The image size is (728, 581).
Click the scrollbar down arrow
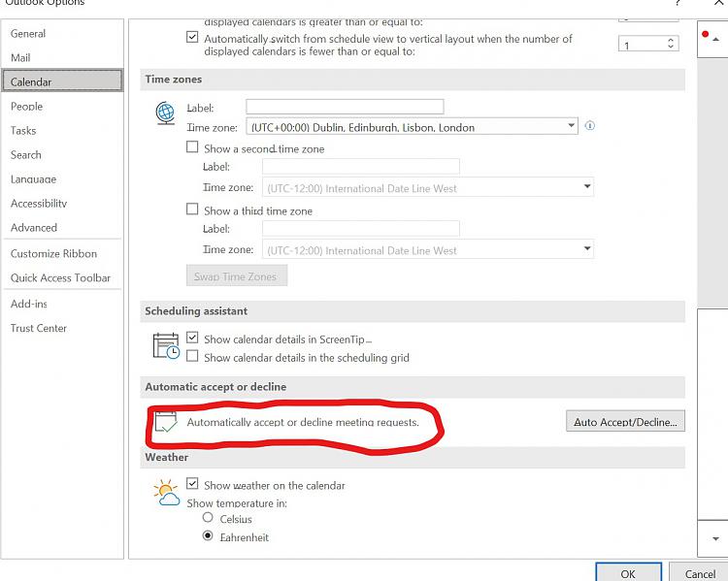pos(715,538)
